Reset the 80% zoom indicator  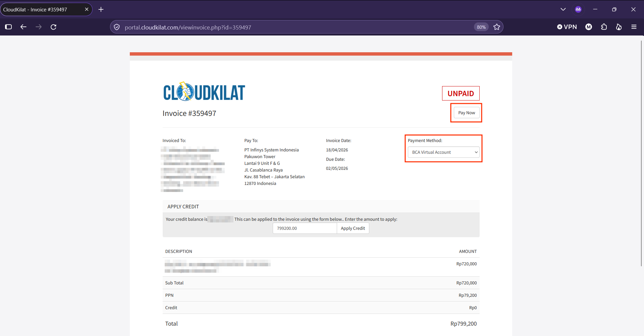[x=481, y=27]
